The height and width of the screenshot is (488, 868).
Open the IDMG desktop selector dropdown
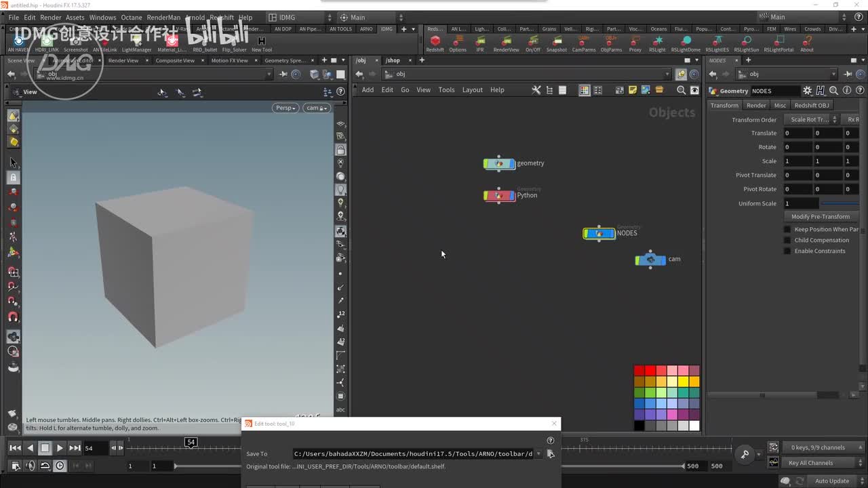[x=300, y=18]
